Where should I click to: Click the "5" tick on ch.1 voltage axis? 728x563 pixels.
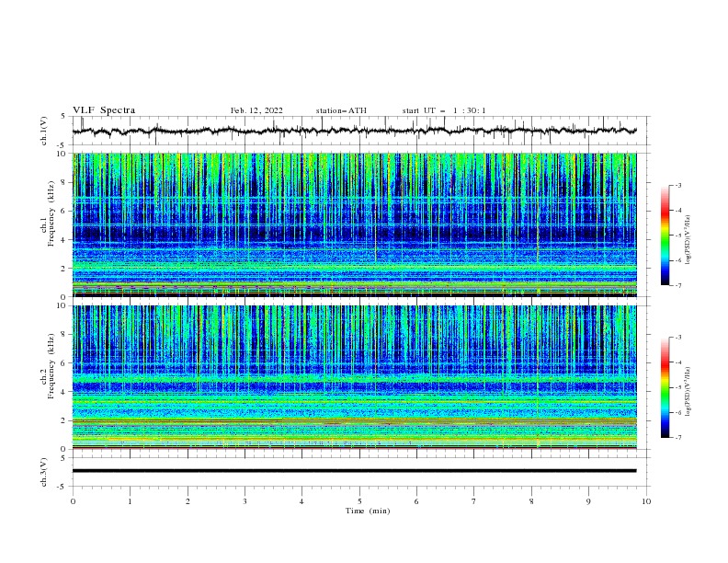pos(64,117)
